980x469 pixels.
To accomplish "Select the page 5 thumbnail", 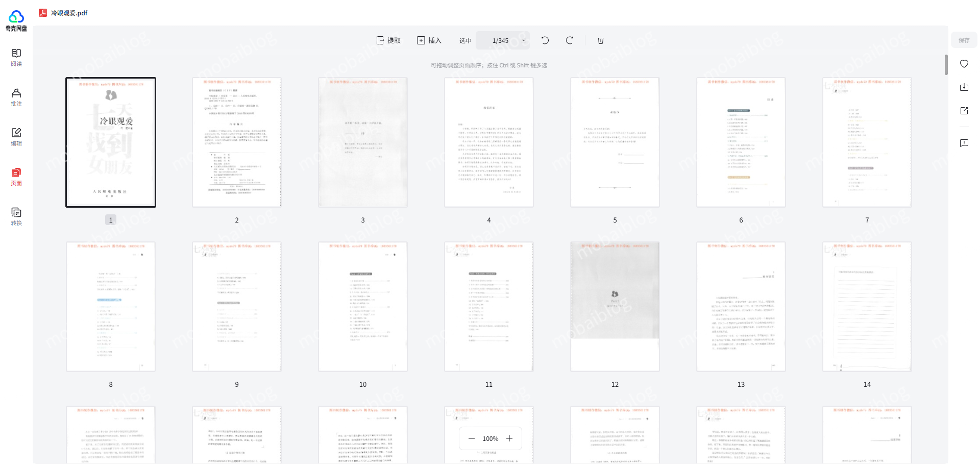I will pyautogui.click(x=615, y=142).
